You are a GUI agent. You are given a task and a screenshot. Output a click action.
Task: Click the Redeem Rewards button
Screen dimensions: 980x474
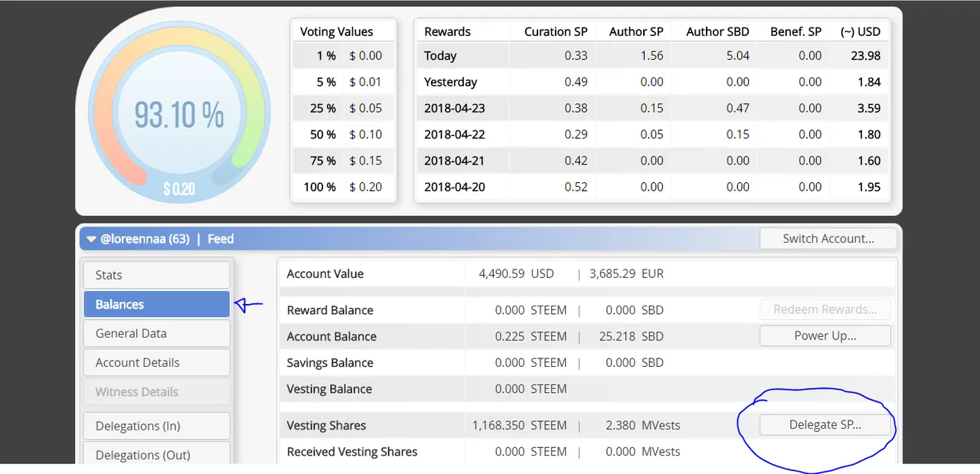(x=825, y=309)
